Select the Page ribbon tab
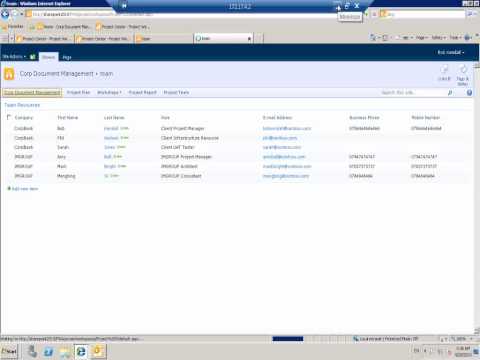The width and height of the screenshot is (480, 360). pyautogui.click(x=67, y=57)
